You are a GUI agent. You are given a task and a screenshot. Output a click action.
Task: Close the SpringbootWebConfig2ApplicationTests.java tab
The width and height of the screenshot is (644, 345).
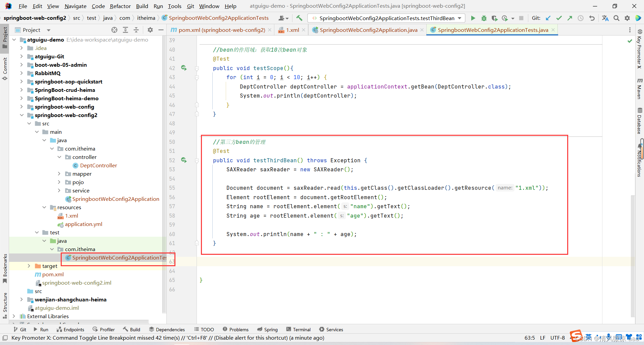(x=553, y=30)
